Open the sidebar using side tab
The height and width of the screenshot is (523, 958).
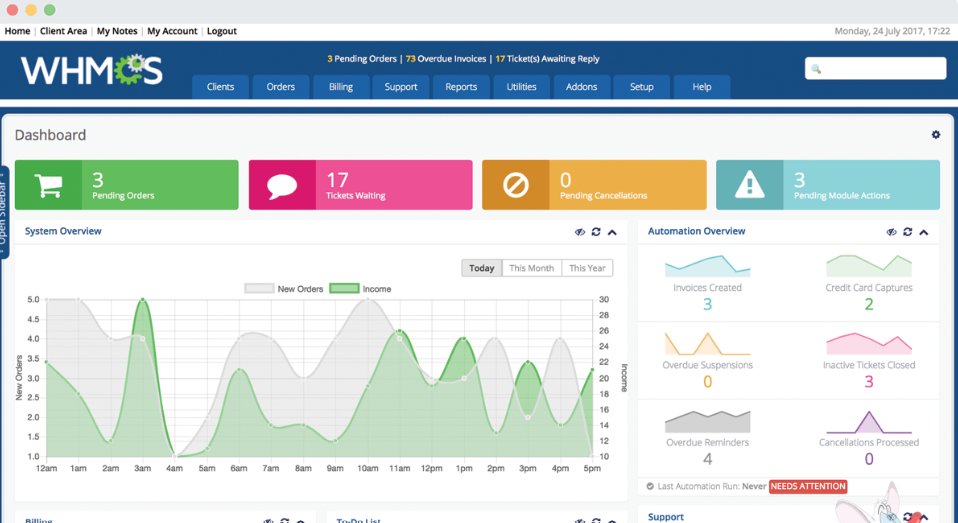click(x=4, y=212)
